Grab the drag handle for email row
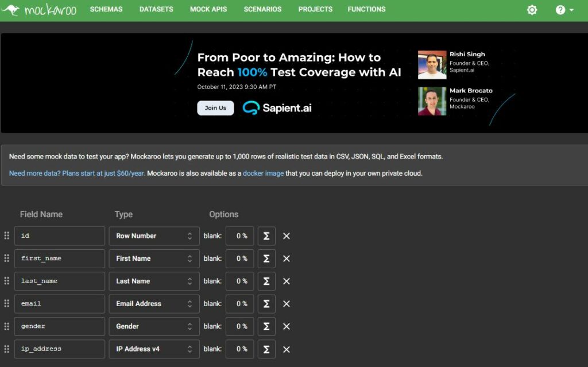The image size is (588, 367). point(6,303)
